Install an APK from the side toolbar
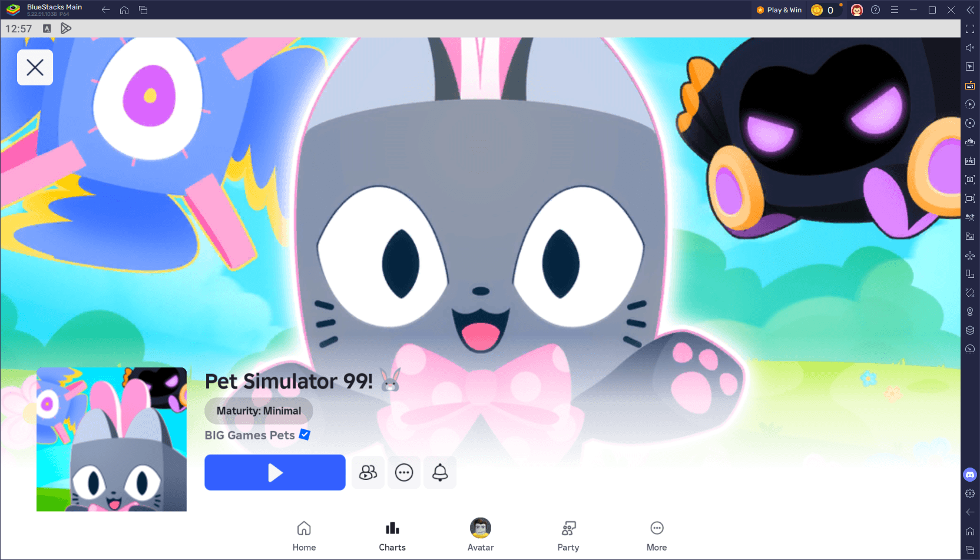Viewport: 980px width, 560px height. (970, 161)
